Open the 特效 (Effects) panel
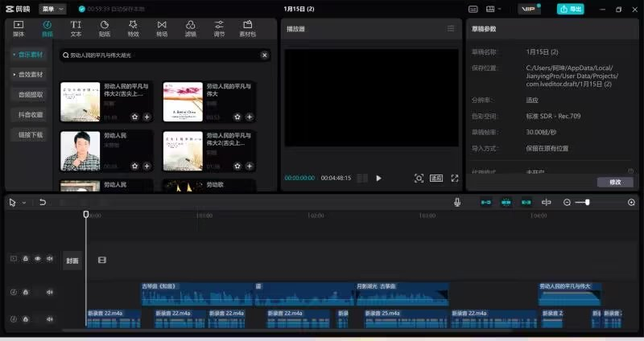The height and width of the screenshot is (341, 644). point(133,29)
